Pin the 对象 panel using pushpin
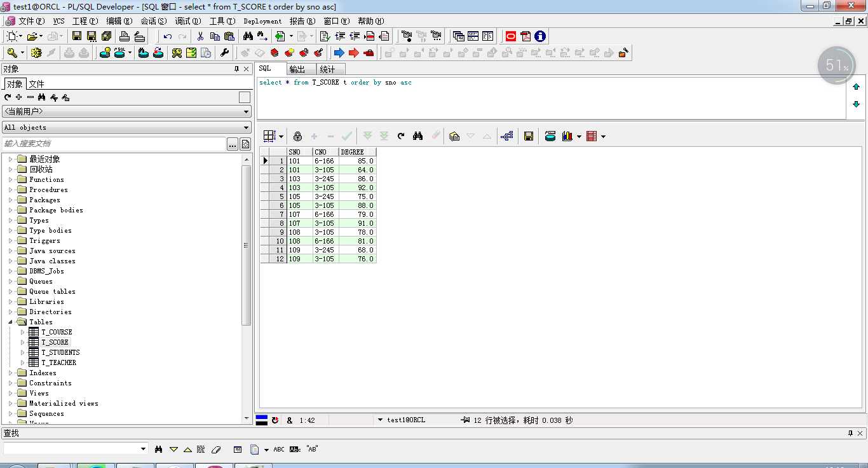Screen dimensions: 868x468 tap(236, 69)
